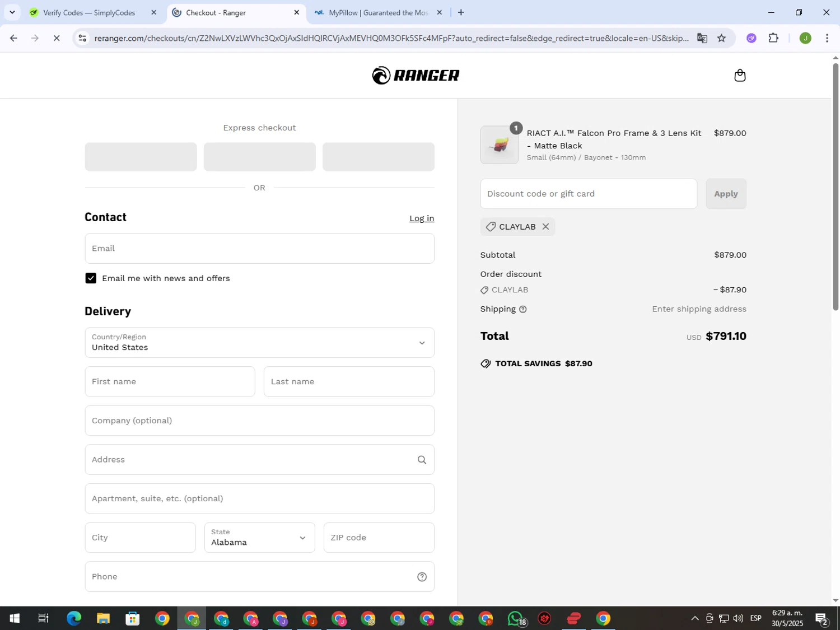Click the total amount $791.10
The width and height of the screenshot is (840, 630).
726,337
